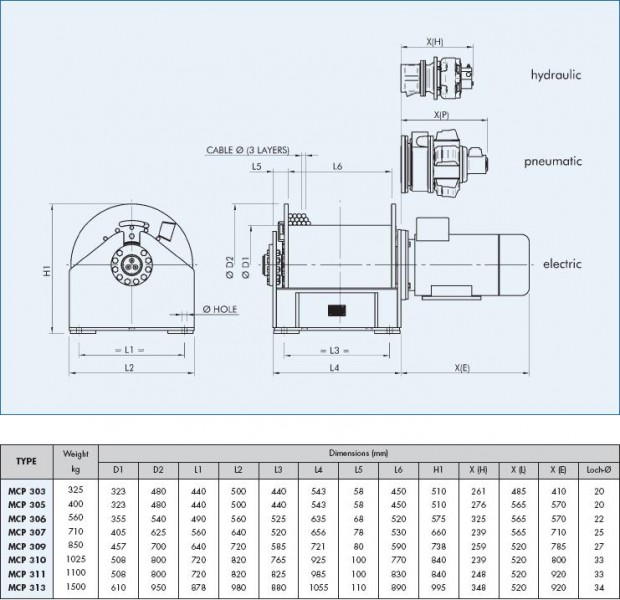
Task: Select the TYPE table header cell
Action: tap(27, 462)
